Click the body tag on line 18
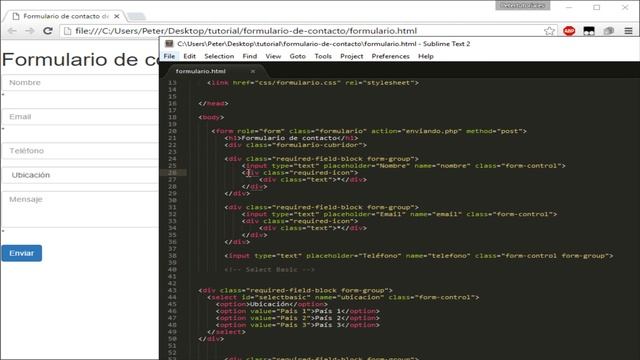 coord(211,117)
